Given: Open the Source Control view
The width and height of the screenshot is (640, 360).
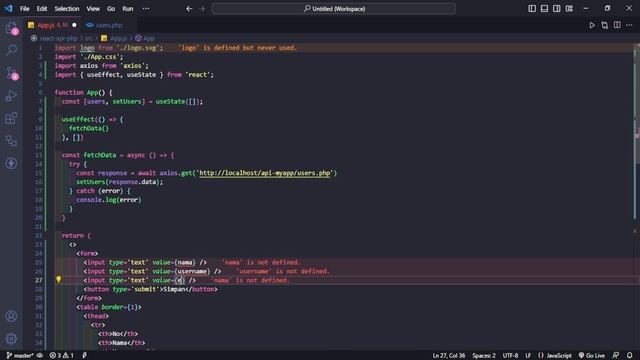Looking at the screenshot, I should (x=11, y=73).
